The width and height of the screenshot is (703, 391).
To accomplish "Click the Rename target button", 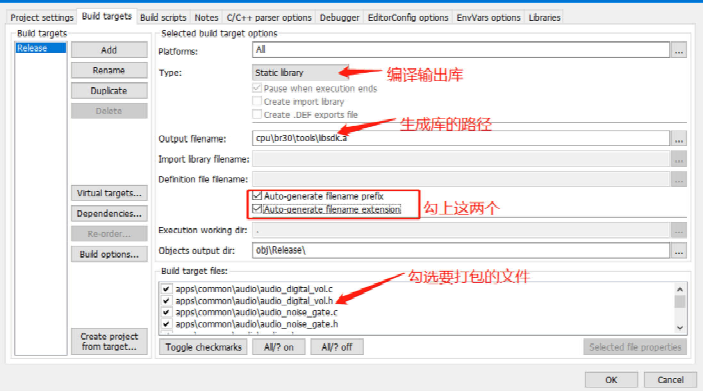I will [x=109, y=70].
